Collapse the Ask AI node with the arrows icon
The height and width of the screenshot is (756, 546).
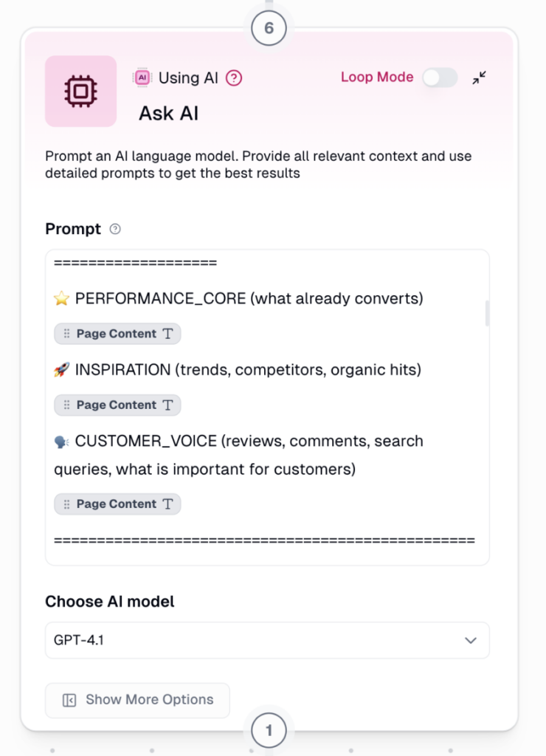[480, 78]
